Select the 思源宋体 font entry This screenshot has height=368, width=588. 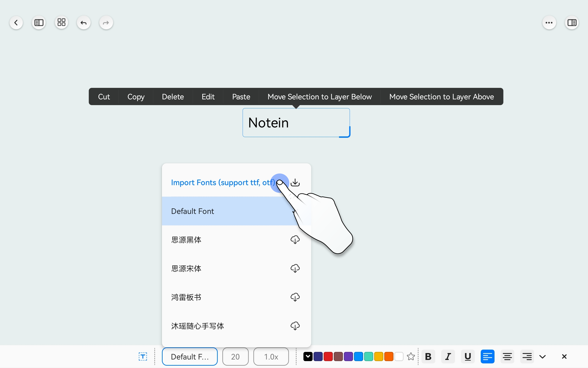[x=236, y=268]
